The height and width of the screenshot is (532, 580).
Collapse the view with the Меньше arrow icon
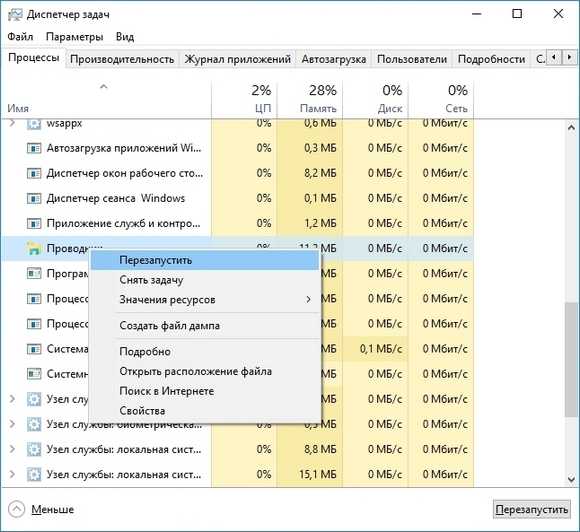(16, 509)
